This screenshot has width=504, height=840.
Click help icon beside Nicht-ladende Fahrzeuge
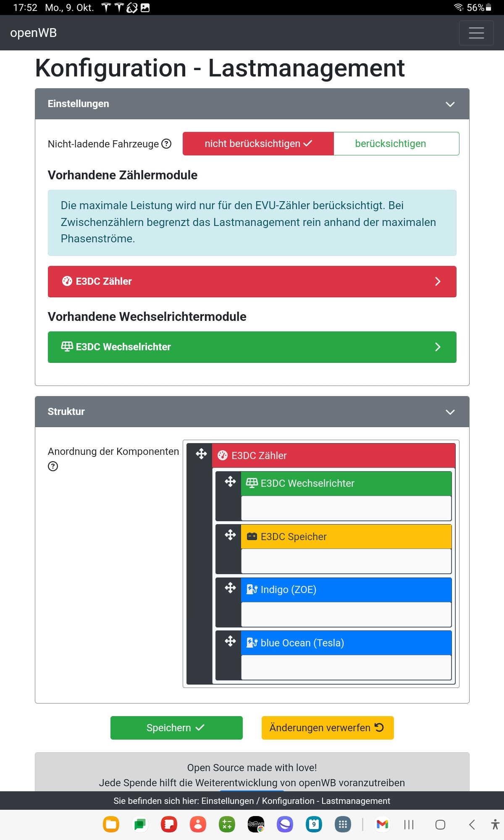[x=166, y=144]
